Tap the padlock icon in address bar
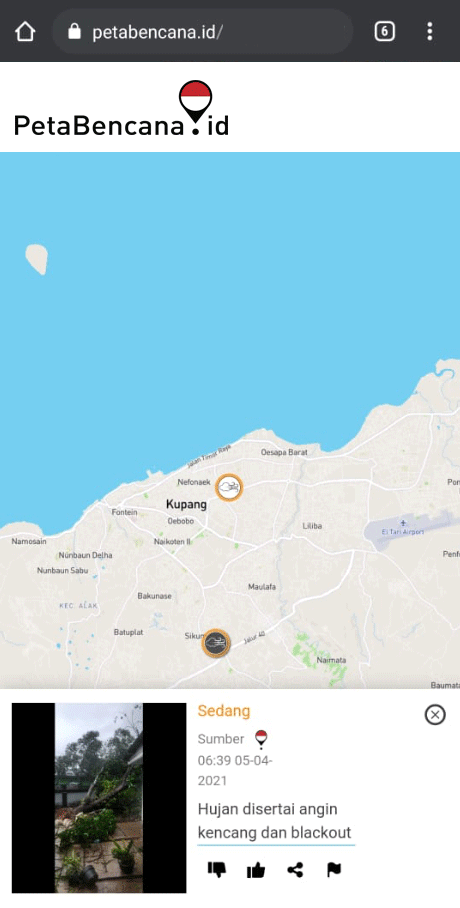Image resolution: width=460 pixels, height=908 pixels. coord(74,31)
